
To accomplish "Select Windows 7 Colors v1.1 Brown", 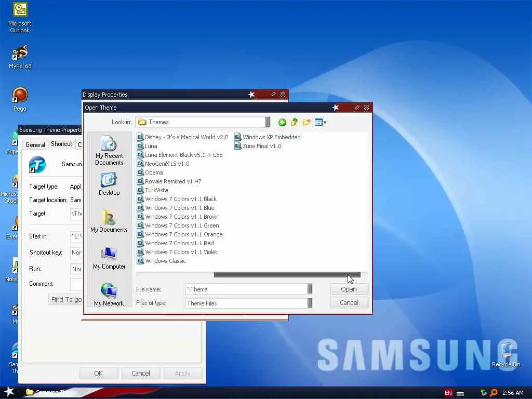I will pyautogui.click(x=178, y=217).
